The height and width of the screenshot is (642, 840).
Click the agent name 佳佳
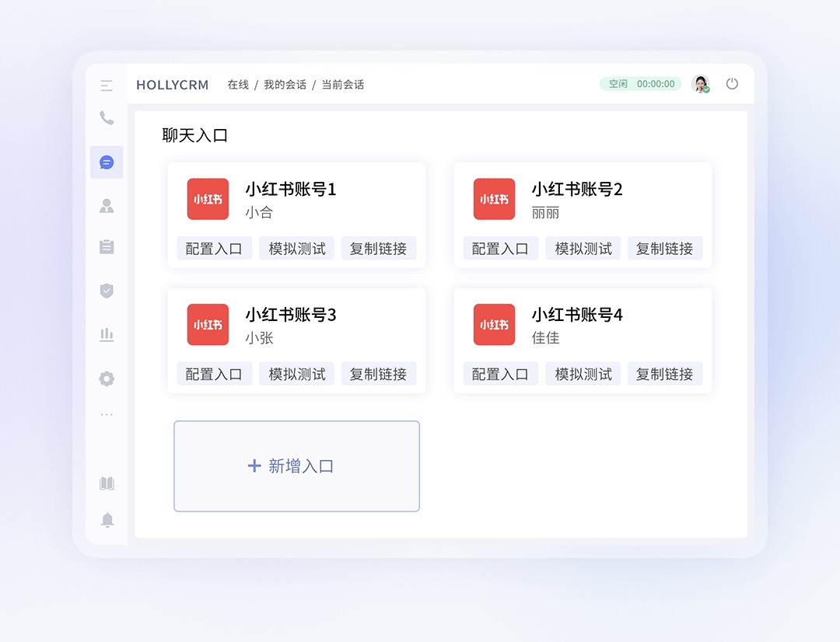click(x=545, y=338)
